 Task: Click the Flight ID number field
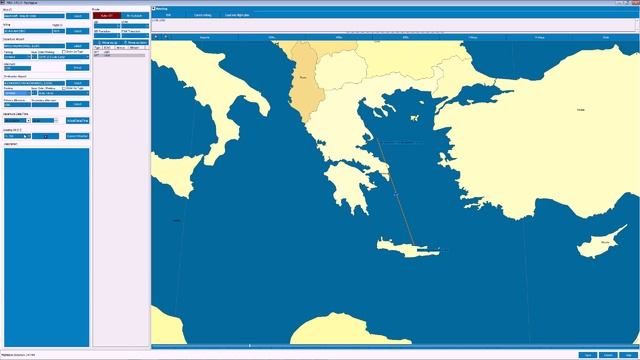[58, 31]
